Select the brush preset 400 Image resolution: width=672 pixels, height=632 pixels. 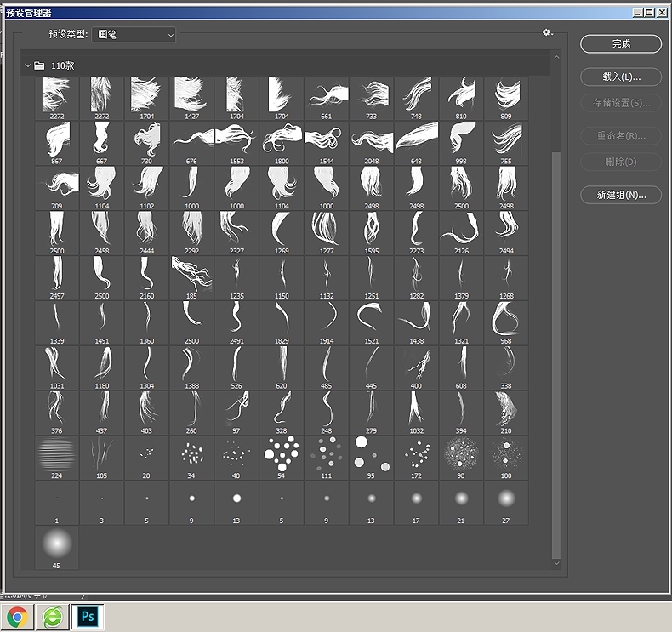tap(416, 368)
